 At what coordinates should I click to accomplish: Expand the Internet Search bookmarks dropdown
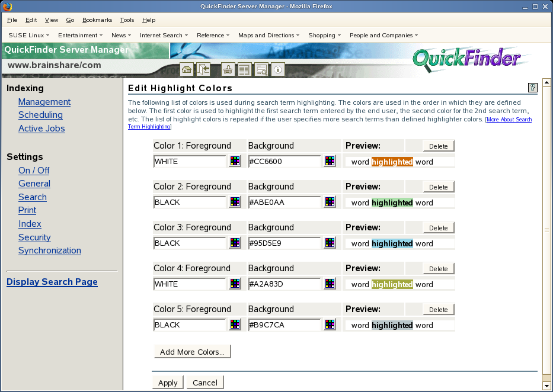164,35
